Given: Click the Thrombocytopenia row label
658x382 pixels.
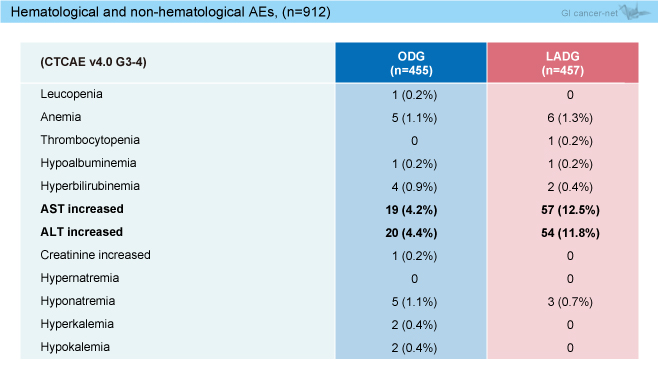Looking at the screenshot, I should click(90, 140).
